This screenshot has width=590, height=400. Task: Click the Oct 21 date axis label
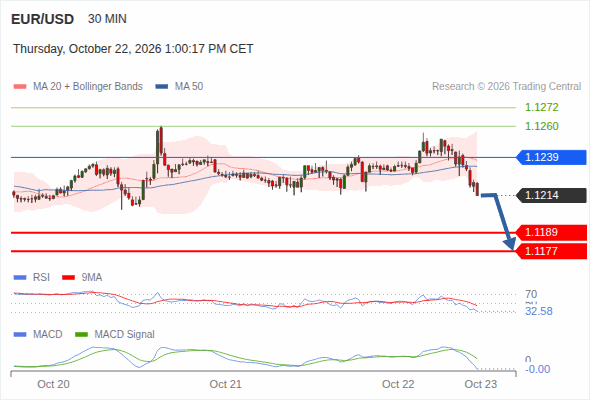pyautogui.click(x=225, y=385)
